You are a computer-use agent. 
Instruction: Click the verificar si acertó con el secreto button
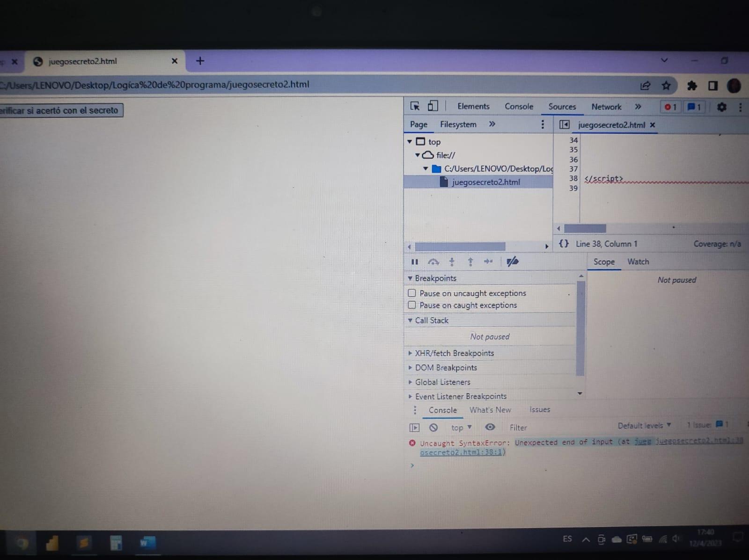[61, 110]
